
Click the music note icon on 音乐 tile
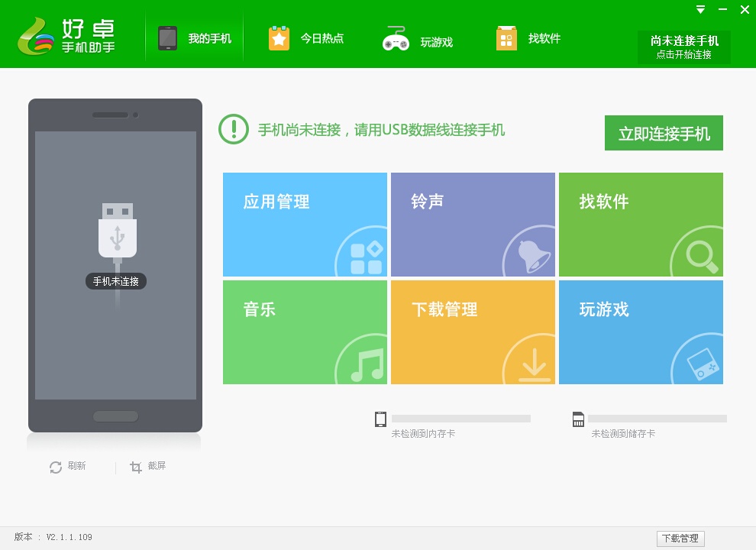tap(368, 364)
